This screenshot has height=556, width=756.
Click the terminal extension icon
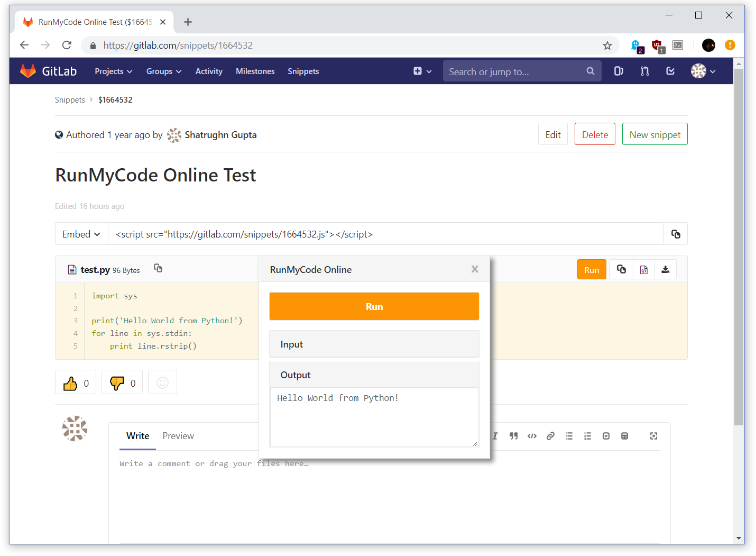[x=678, y=45]
